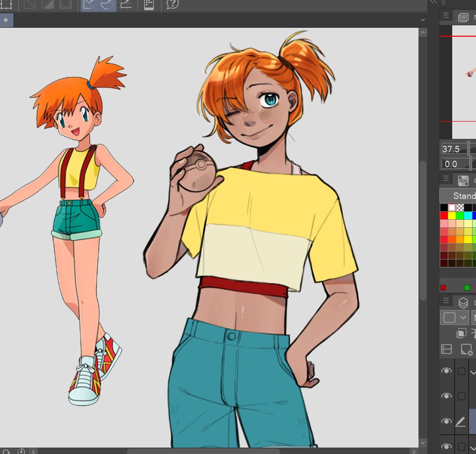Collapse the bottom layer folder chevron
This screenshot has width=476, height=454.
click(x=473, y=448)
